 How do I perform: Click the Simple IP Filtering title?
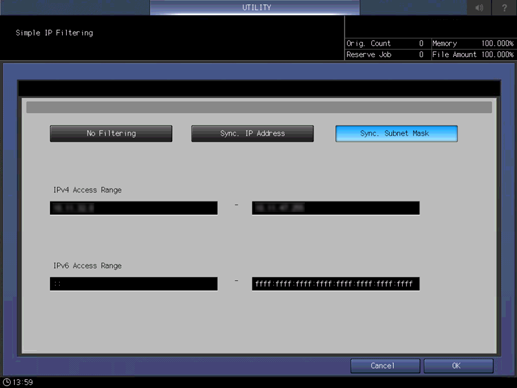pyautogui.click(x=54, y=33)
